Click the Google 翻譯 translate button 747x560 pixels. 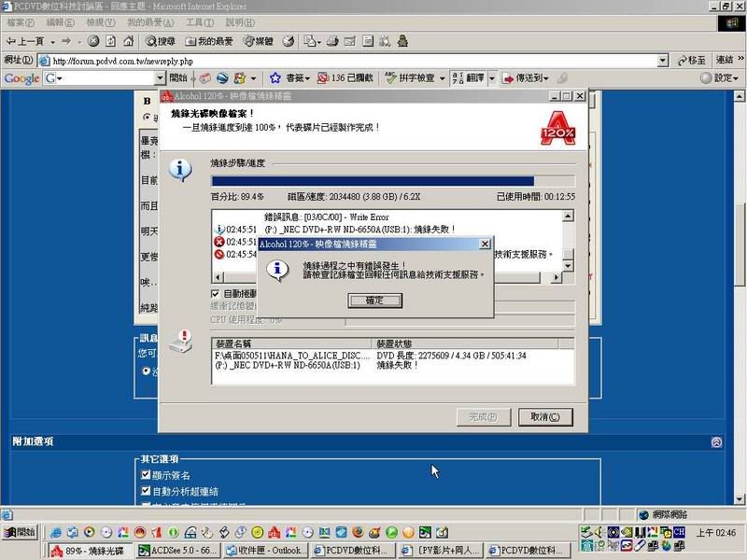[x=469, y=78]
